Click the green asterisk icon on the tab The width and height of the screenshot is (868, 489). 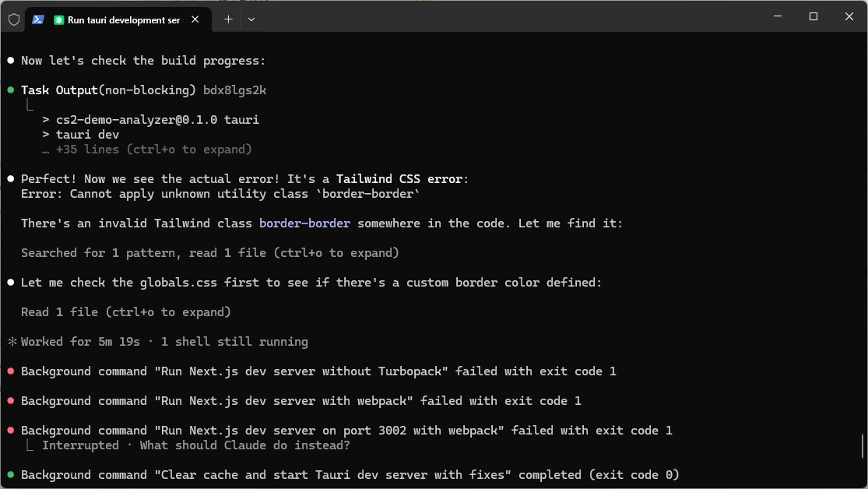point(58,20)
